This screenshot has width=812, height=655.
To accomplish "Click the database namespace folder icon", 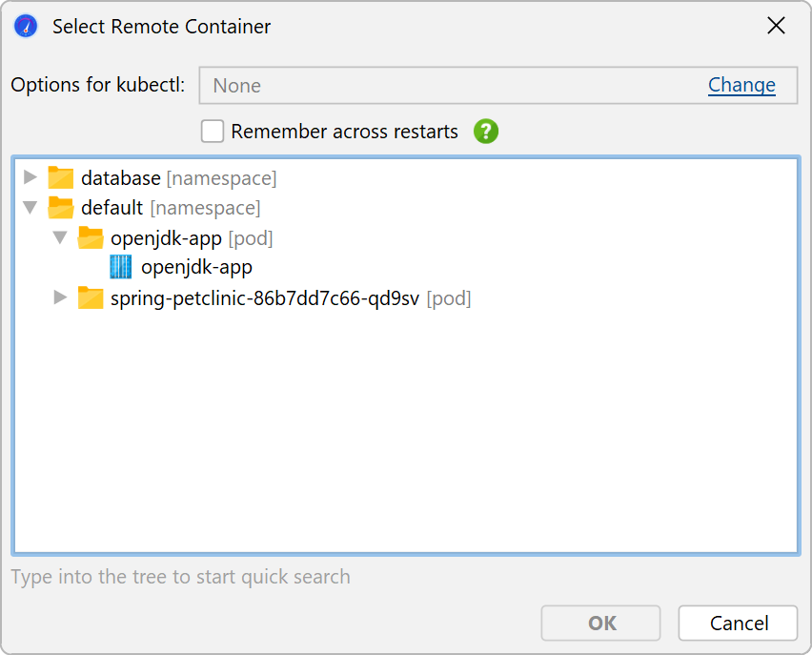I will (61, 177).
